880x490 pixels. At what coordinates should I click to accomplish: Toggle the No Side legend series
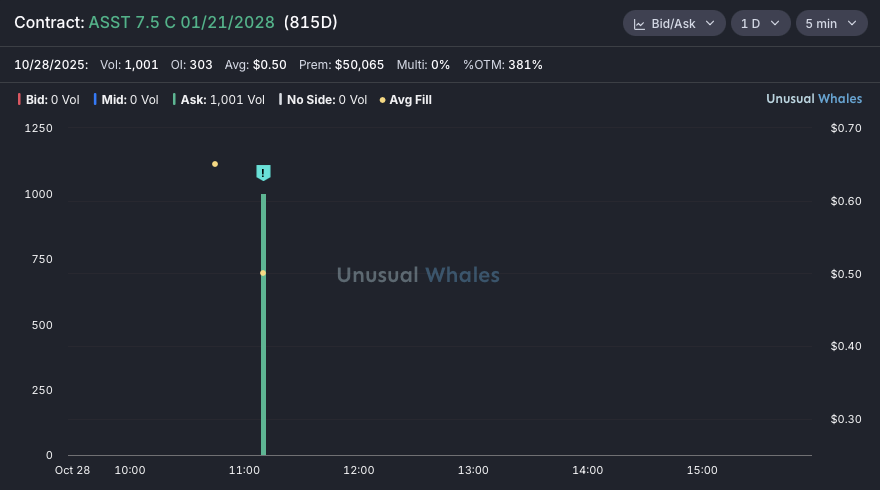coord(323,100)
